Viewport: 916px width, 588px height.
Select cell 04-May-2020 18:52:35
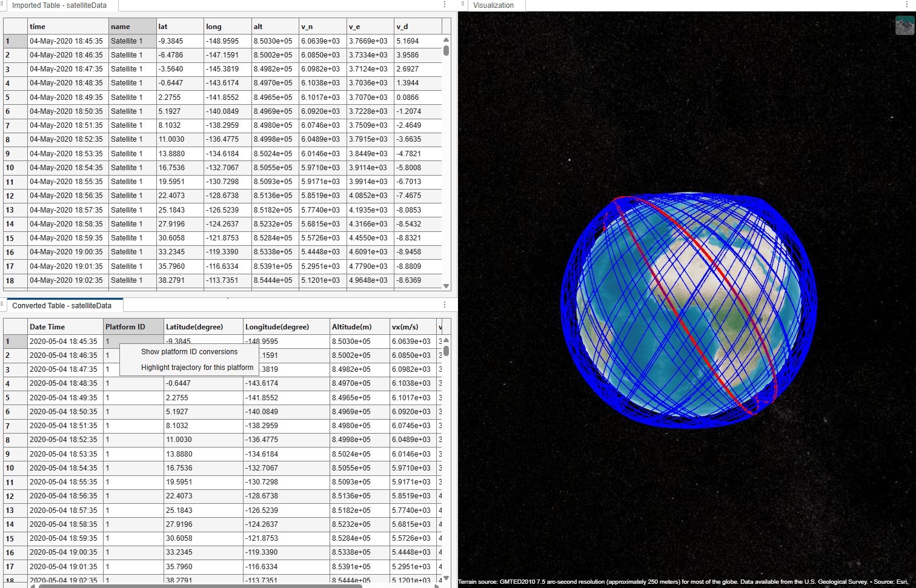(x=68, y=139)
